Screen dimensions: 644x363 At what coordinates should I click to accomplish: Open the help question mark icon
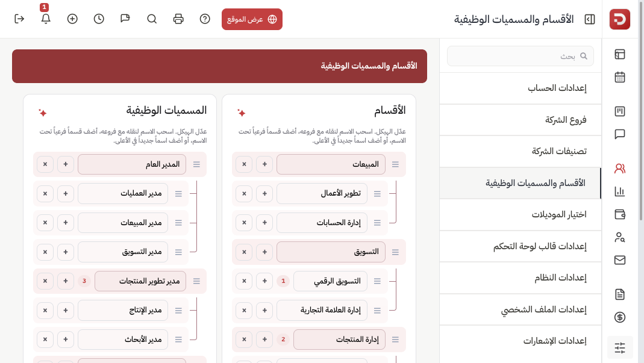coord(205,19)
